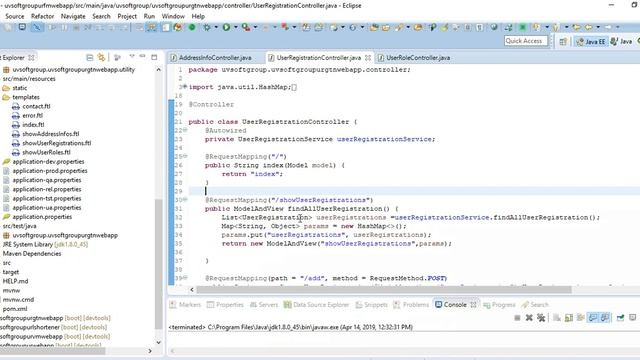Select Maven Dependencies node

pos(32,253)
